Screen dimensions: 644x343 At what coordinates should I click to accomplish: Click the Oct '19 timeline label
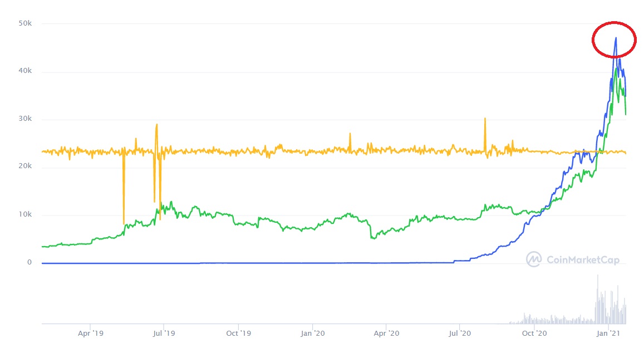[x=238, y=333]
